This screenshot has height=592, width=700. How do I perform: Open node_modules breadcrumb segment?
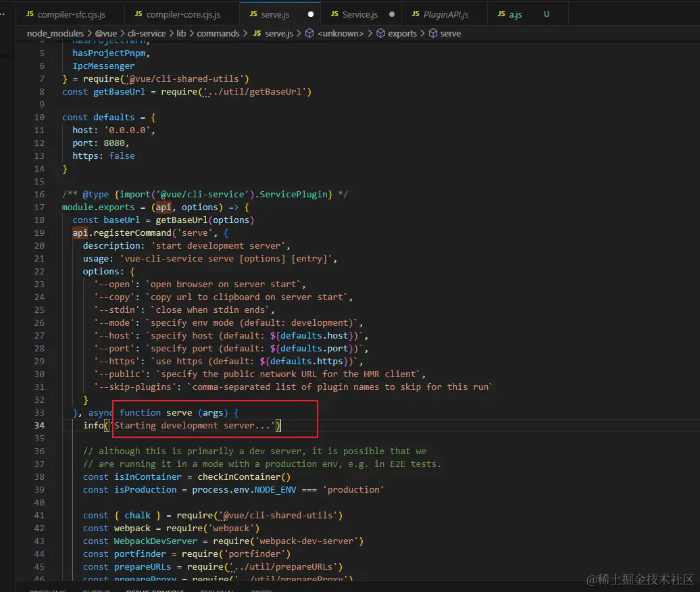click(x=55, y=34)
